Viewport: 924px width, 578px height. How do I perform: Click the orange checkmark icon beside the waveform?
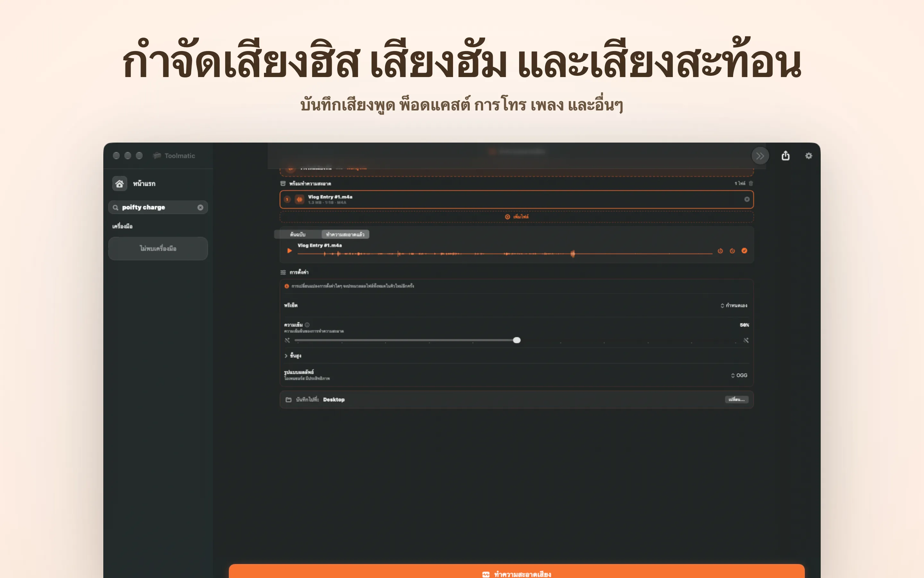[744, 251]
